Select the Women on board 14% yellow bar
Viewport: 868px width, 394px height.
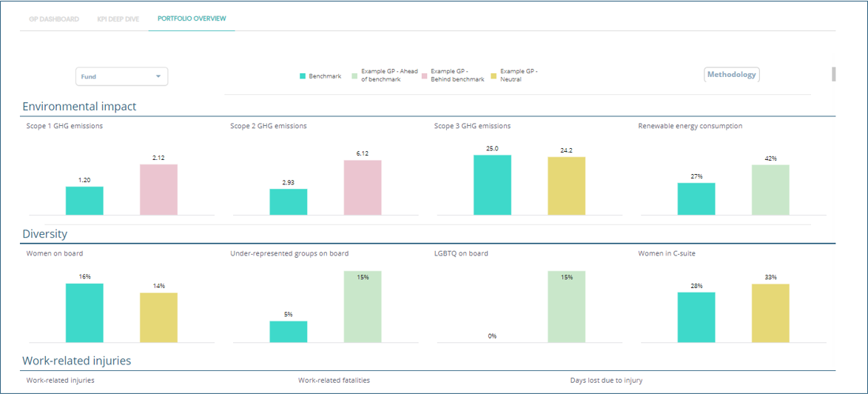158,317
